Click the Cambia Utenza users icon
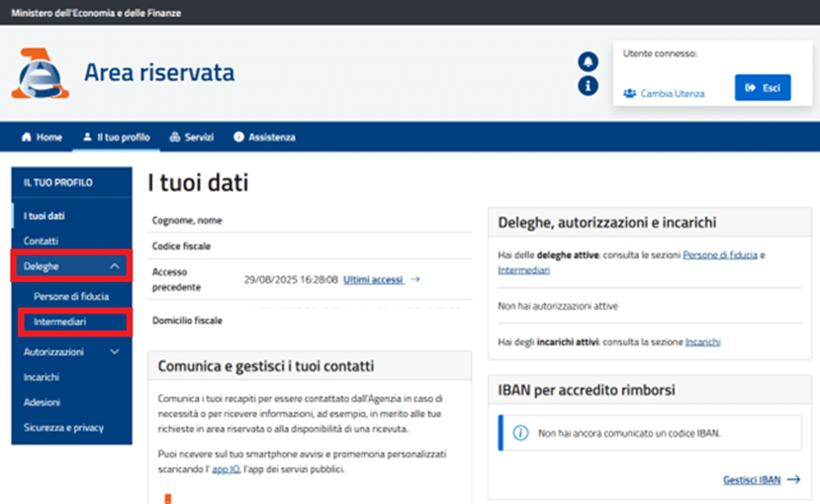The height and width of the screenshot is (504, 820). click(630, 93)
